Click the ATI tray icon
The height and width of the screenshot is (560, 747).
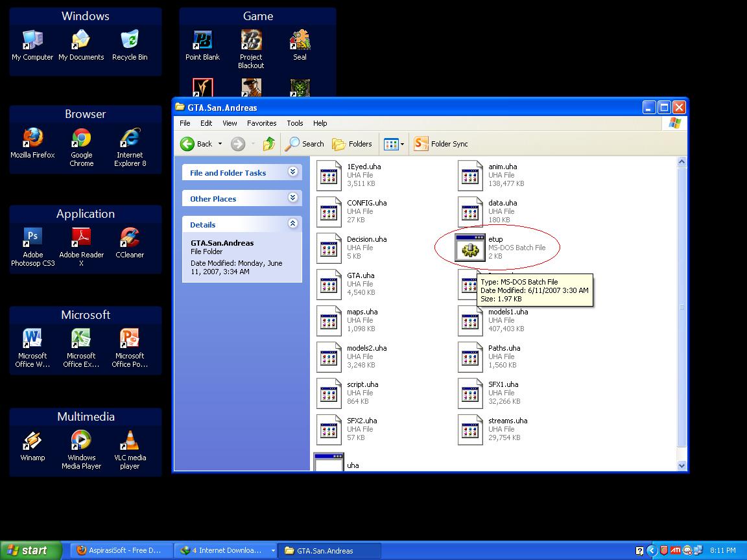[x=676, y=550]
